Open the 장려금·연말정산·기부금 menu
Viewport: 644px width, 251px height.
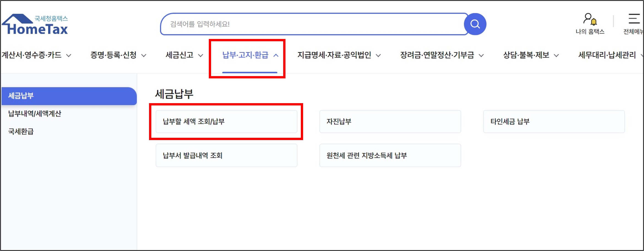click(437, 55)
